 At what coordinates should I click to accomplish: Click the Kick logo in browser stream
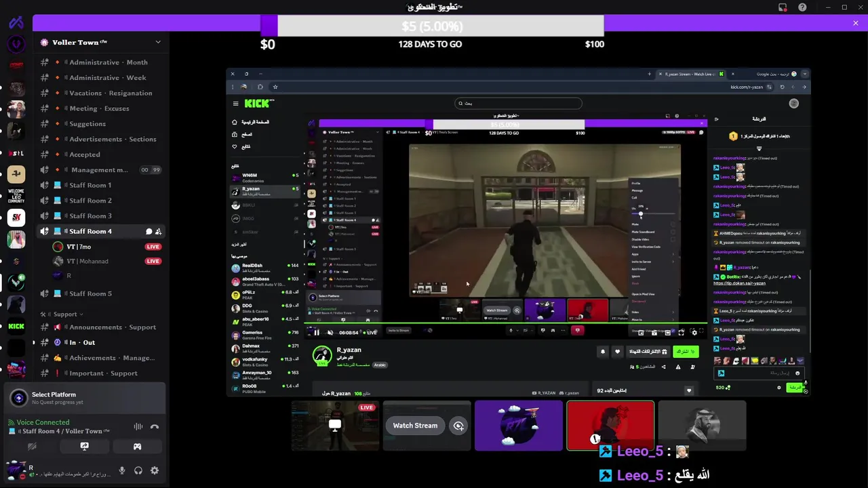pyautogui.click(x=259, y=104)
